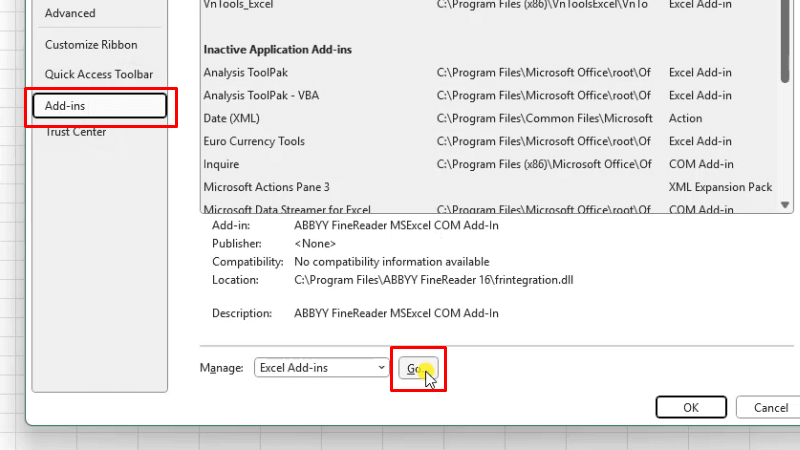Choose Analysis ToolPak - VBA in list
This screenshot has width=800, height=450.
(260, 95)
